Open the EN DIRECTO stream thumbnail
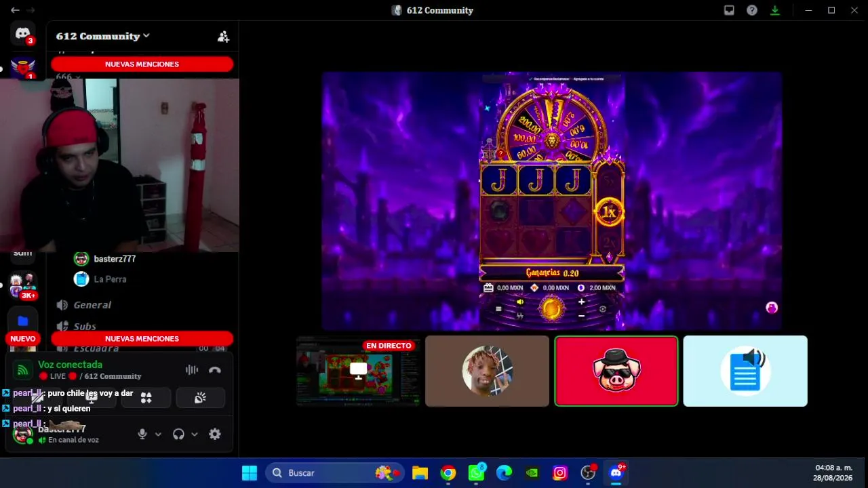This screenshot has width=868, height=488. click(x=358, y=371)
